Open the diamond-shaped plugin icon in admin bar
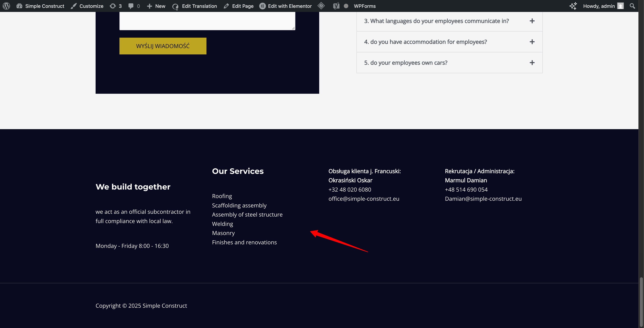Image resolution: width=644 pixels, height=328 pixels. (x=321, y=6)
